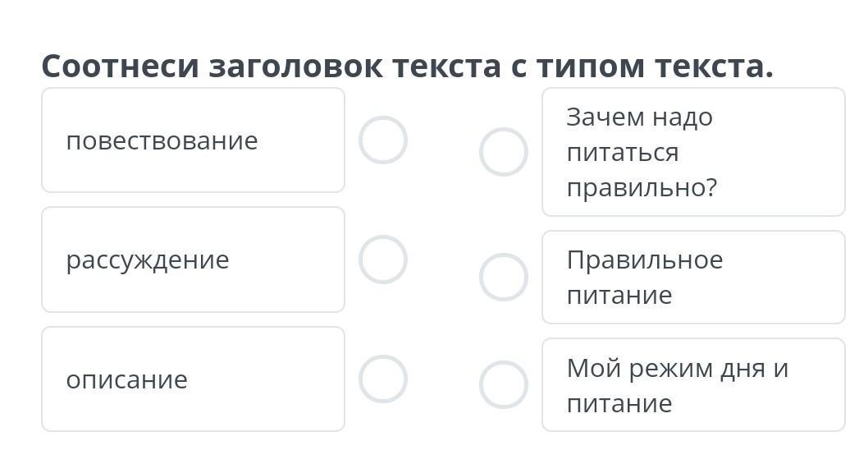Viewport: 868px width, 464px height.
Task: Select the circle beside Мой режим дня и питание
Action: point(503,384)
